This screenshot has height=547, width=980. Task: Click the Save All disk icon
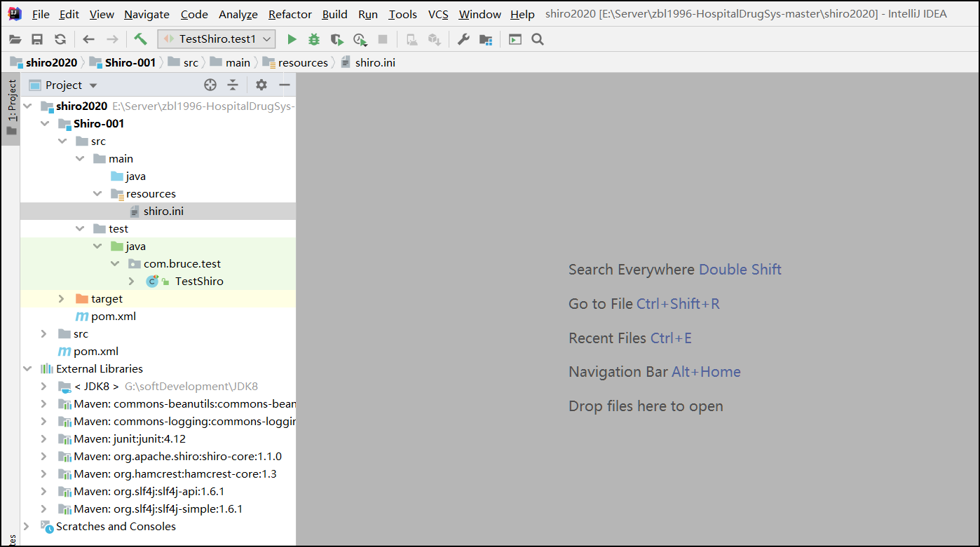[37, 40]
